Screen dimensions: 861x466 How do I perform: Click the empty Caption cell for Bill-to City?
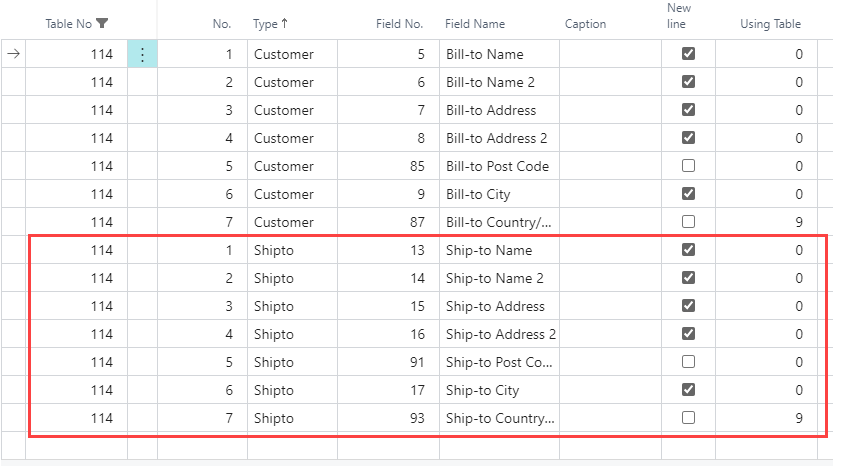click(x=609, y=194)
